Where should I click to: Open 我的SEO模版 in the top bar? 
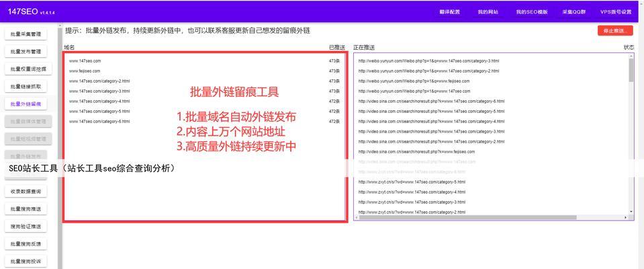tap(532, 12)
